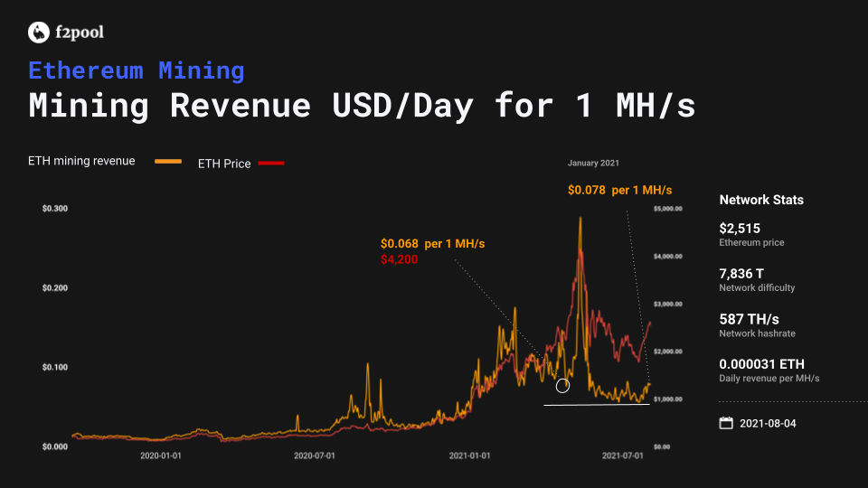Click the "2020-01-01" x-axis date
Image resolution: width=868 pixels, height=488 pixels.
pos(161,455)
